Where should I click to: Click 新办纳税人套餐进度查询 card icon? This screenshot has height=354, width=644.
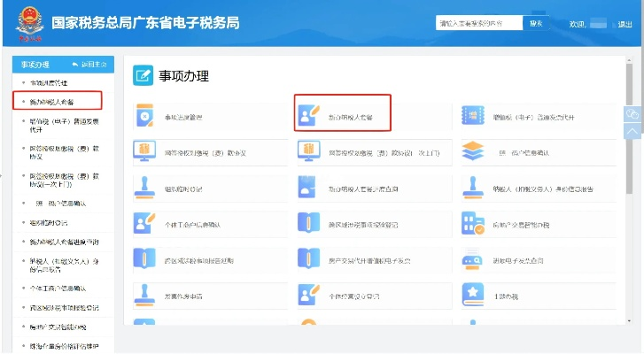[x=307, y=188]
